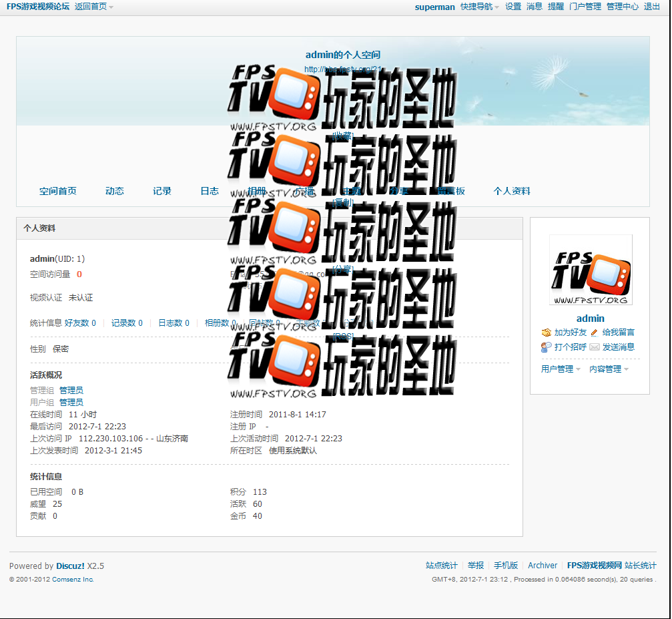Open the FPS游戏视频网 footer link
Image resolution: width=672 pixels, height=619 pixels.
[595, 566]
